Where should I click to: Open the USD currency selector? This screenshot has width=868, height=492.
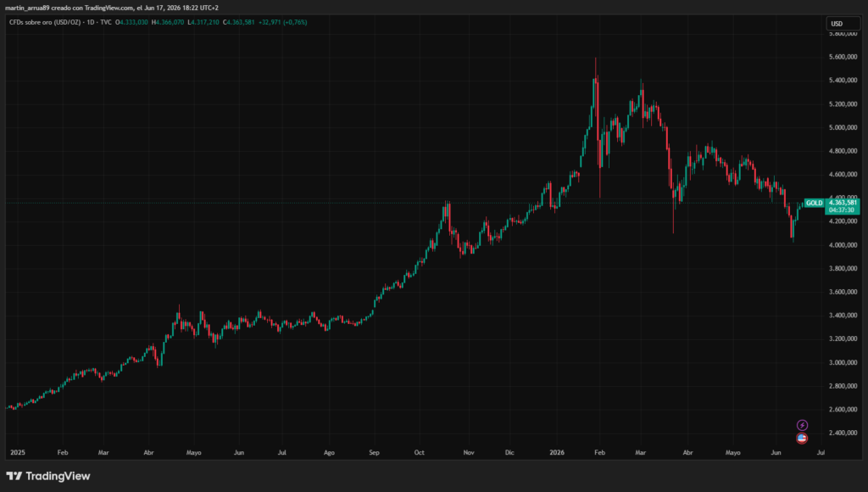[x=843, y=23]
